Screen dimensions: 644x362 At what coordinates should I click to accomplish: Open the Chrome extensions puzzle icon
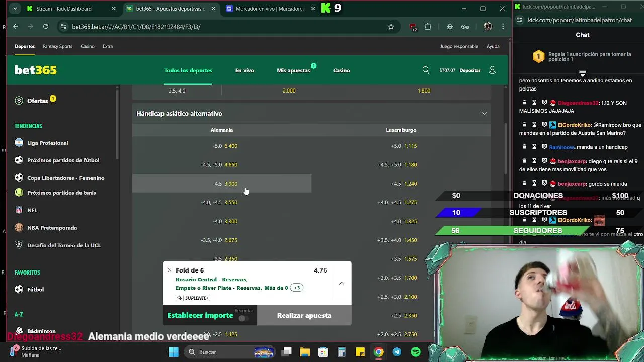coord(428,27)
